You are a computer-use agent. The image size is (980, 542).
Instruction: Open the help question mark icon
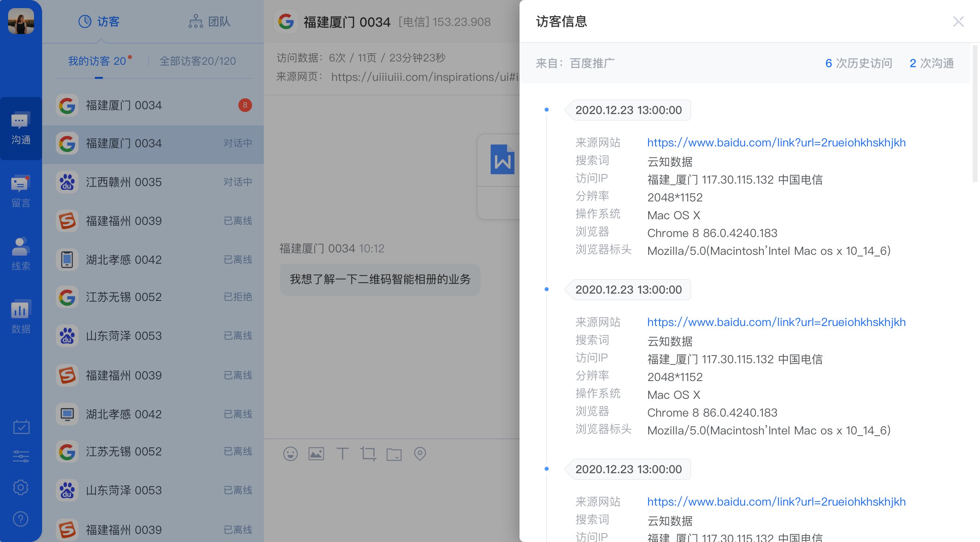tap(21, 519)
